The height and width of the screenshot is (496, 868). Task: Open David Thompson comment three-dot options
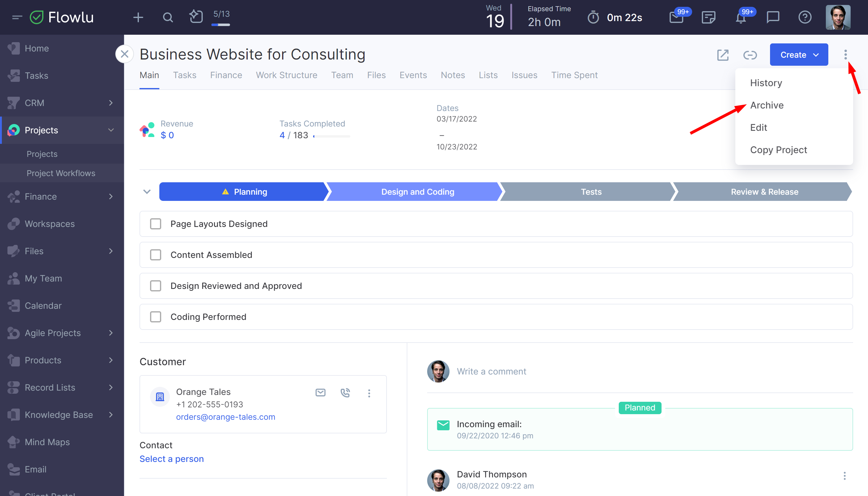coord(844,476)
